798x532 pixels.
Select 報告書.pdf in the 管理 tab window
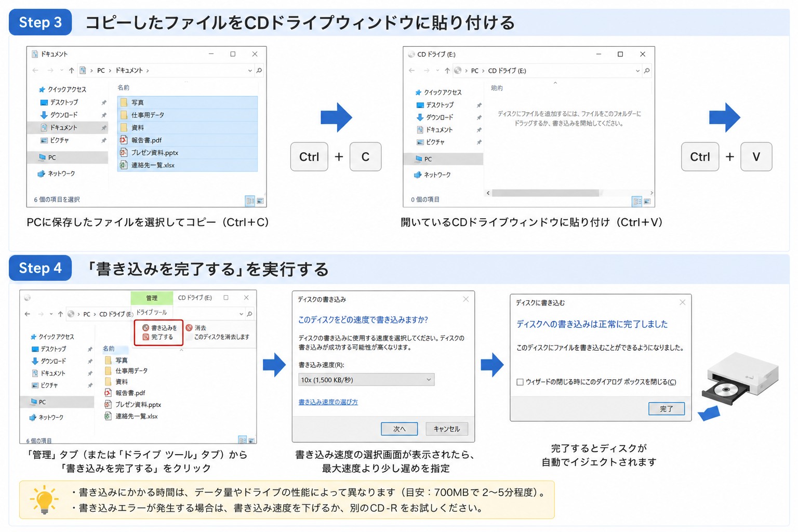(125, 393)
